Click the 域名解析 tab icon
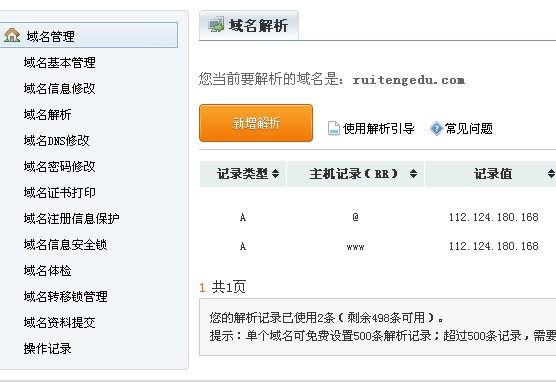Viewport: 556px width, 382px height. point(216,24)
